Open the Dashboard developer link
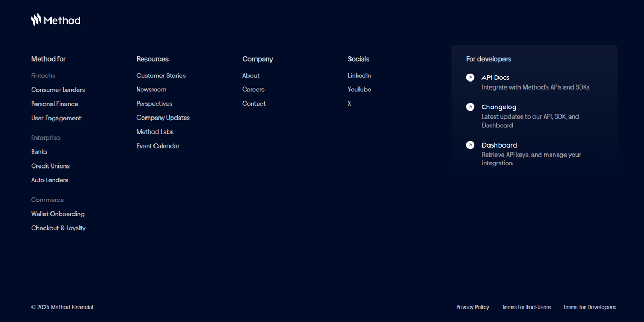 click(x=499, y=145)
